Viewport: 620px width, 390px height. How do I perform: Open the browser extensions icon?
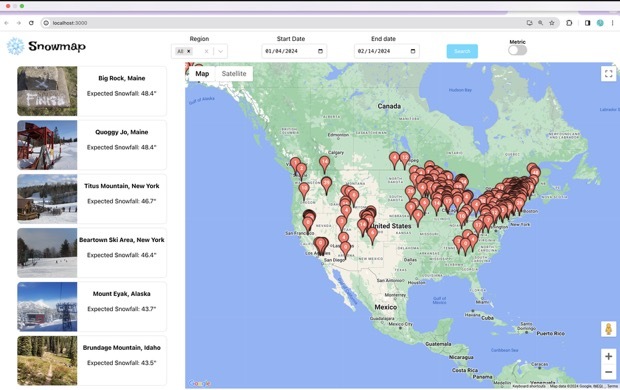click(x=569, y=23)
